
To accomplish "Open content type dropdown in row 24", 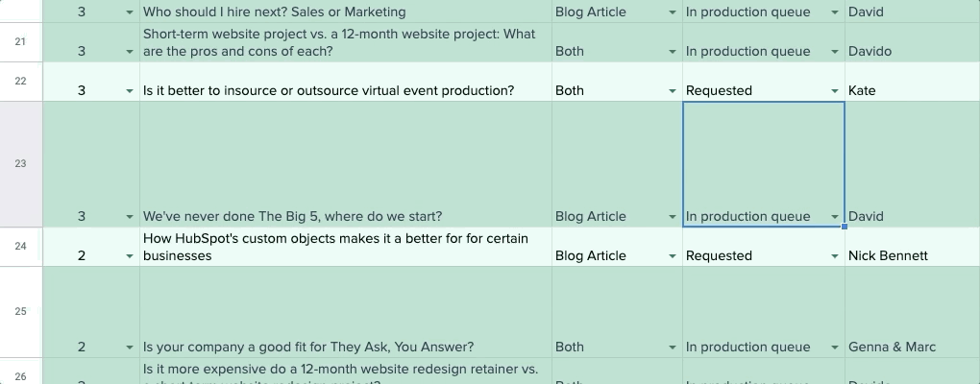I will (672, 256).
